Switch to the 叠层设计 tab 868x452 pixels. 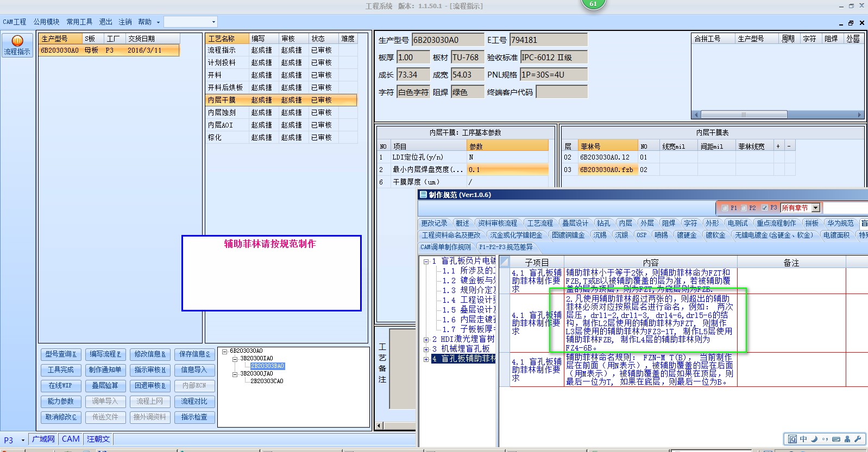click(575, 223)
